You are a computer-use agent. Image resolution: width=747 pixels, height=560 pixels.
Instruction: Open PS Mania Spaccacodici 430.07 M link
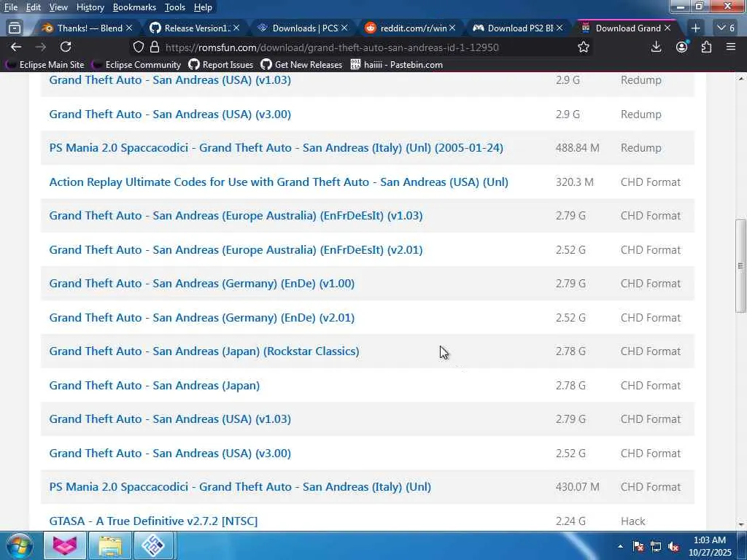[240, 487]
